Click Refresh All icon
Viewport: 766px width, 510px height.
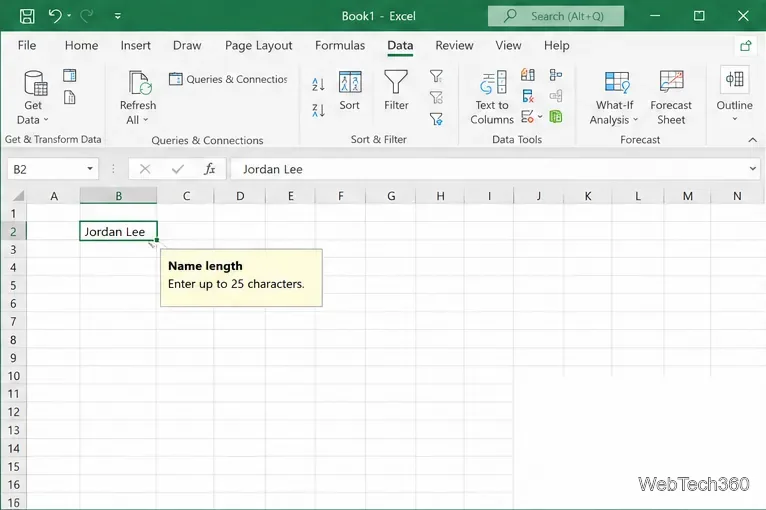(x=139, y=82)
